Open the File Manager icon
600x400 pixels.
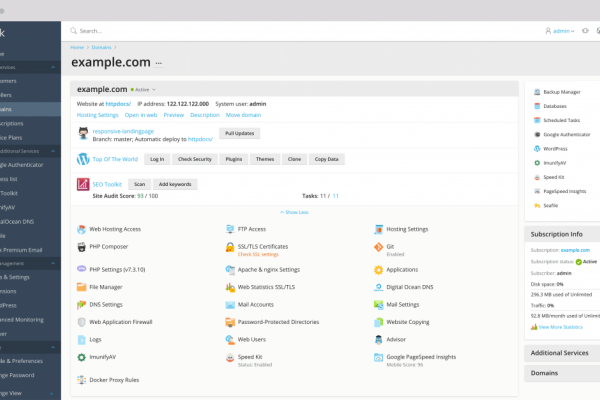tap(81, 287)
